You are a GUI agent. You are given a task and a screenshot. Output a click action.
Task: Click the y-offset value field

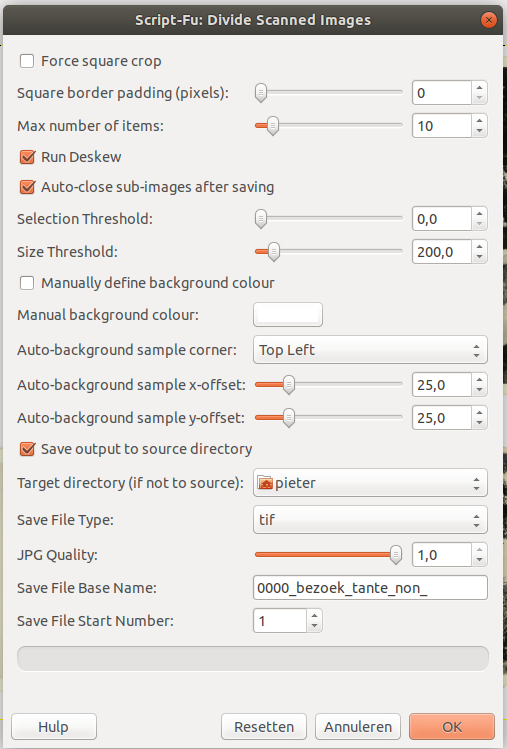[x=442, y=418]
